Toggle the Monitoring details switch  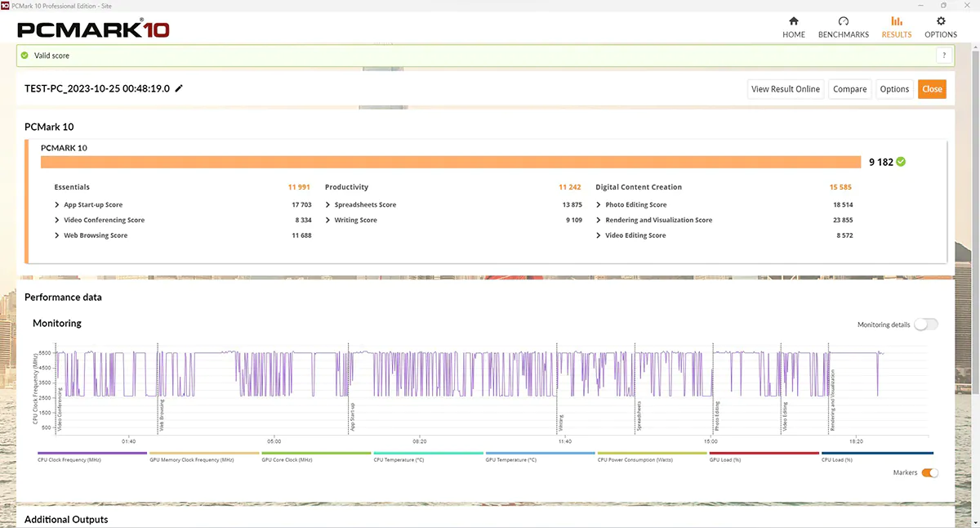[x=926, y=324]
